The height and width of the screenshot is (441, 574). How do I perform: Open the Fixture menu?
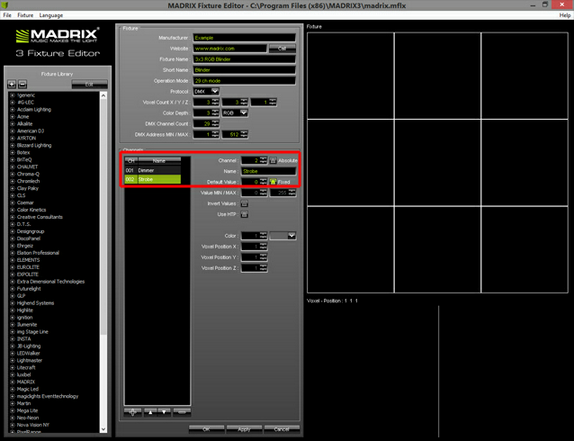[x=25, y=15]
